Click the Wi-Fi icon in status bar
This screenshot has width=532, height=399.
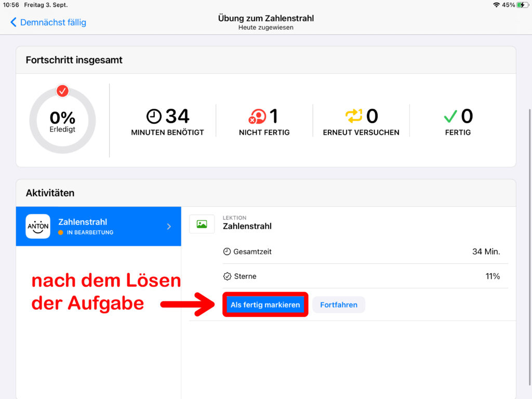(x=496, y=5)
